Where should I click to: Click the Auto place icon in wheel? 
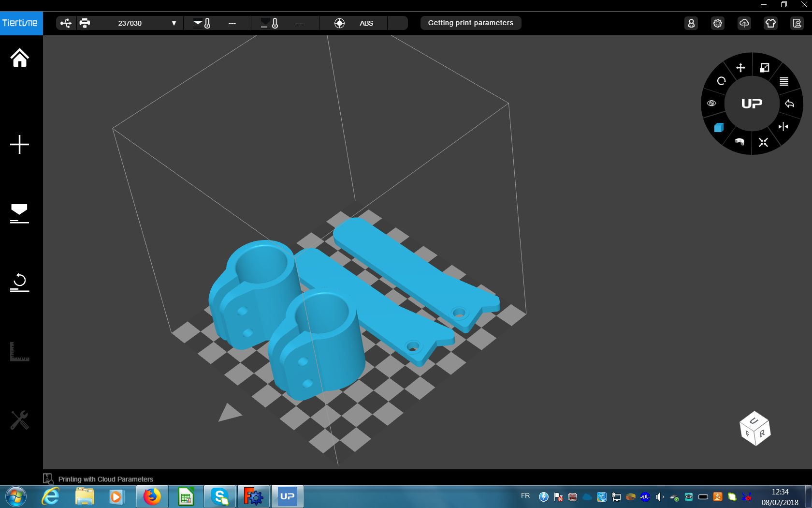[x=763, y=142]
